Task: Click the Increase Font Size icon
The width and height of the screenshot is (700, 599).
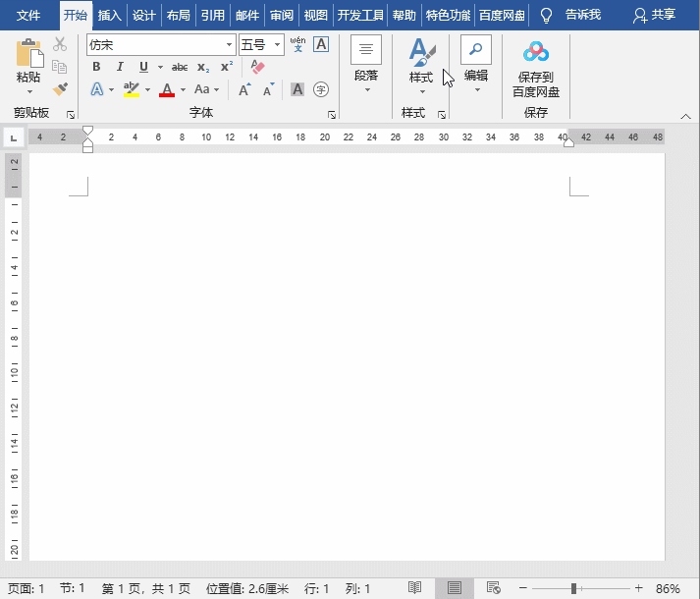Action: pyautogui.click(x=244, y=89)
